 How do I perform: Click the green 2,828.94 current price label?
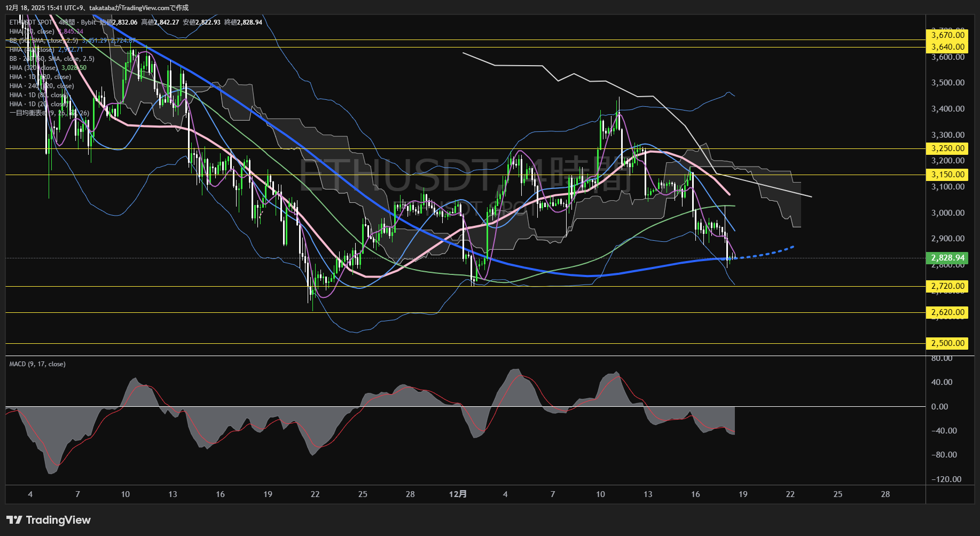coord(947,258)
